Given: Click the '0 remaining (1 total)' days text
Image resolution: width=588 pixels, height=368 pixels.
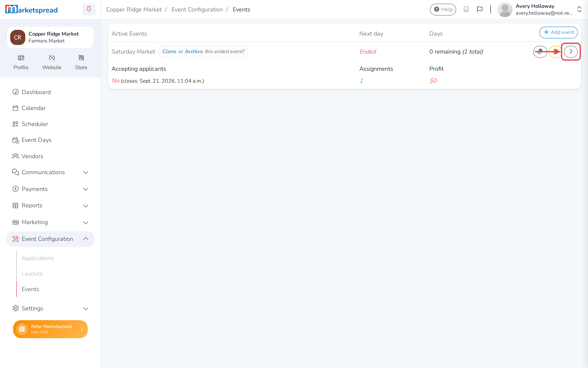Looking at the screenshot, I should coord(456,52).
